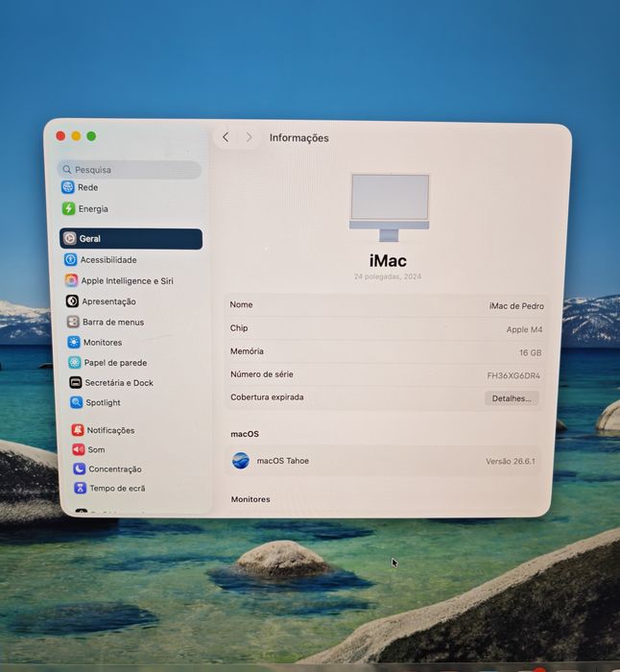
Task: Open the Barra de menus icon
Action: pos(73,322)
